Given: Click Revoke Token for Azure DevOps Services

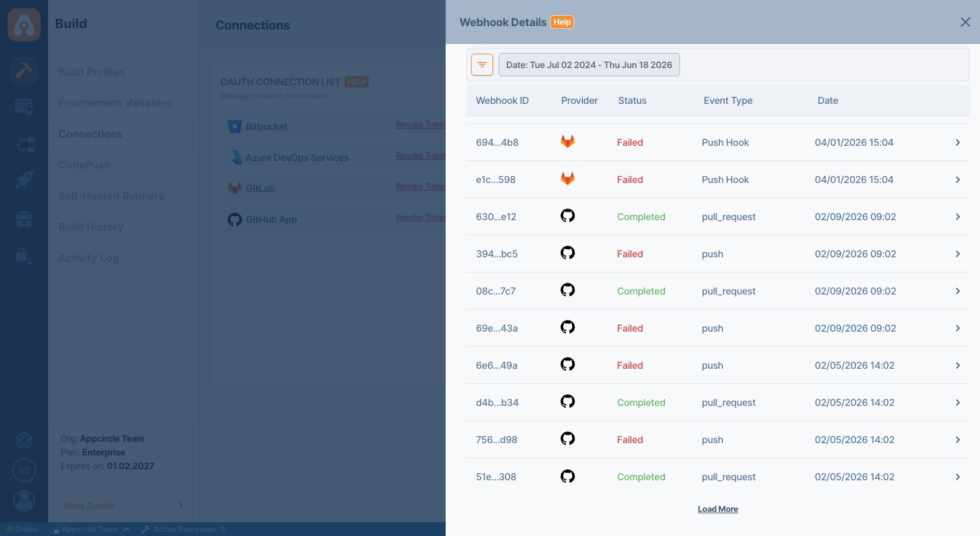Looking at the screenshot, I should [x=421, y=156].
